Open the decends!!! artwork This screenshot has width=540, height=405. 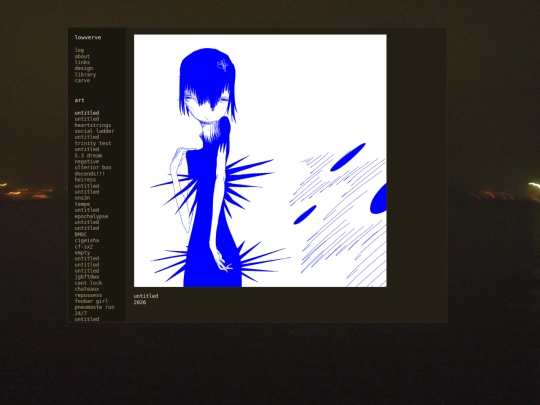tap(90, 174)
